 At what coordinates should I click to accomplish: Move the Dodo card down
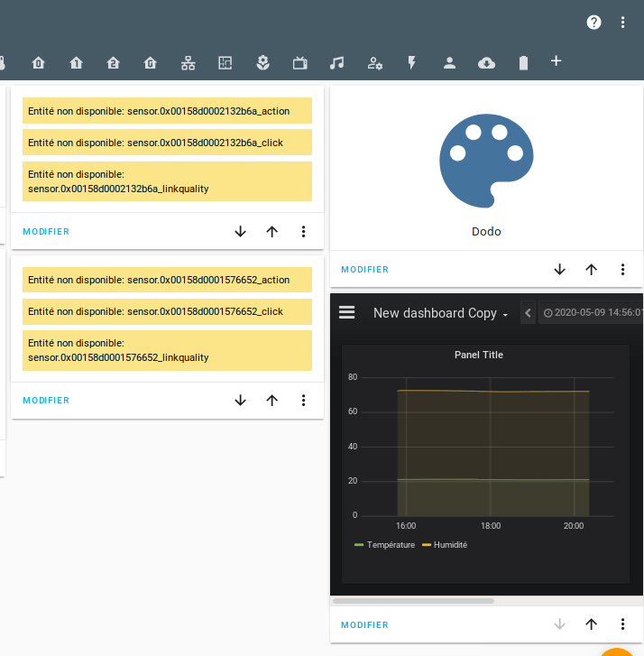[559, 269]
